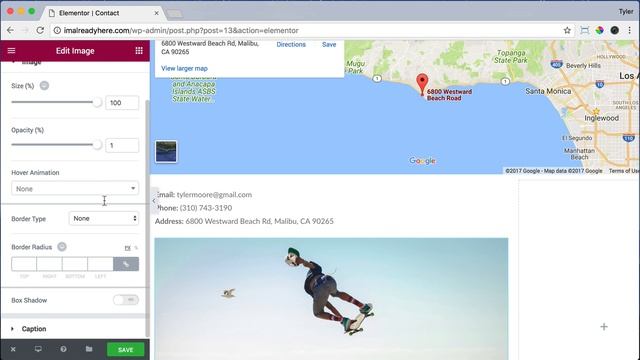
Task: Click the color wheel browser extension
Action: (599, 30)
